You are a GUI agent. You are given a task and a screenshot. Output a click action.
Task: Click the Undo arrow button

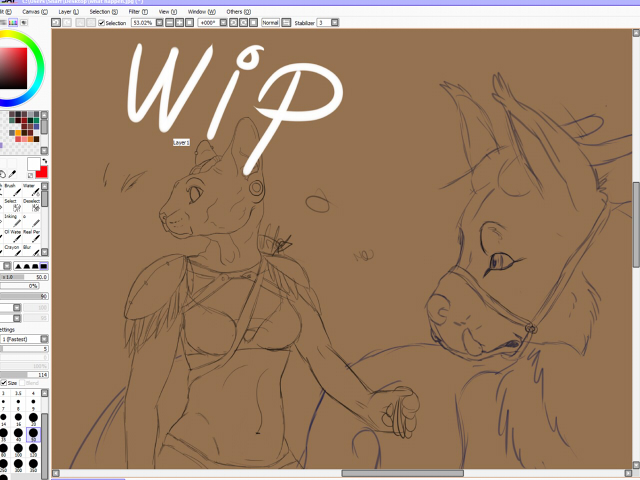point(56,23)
